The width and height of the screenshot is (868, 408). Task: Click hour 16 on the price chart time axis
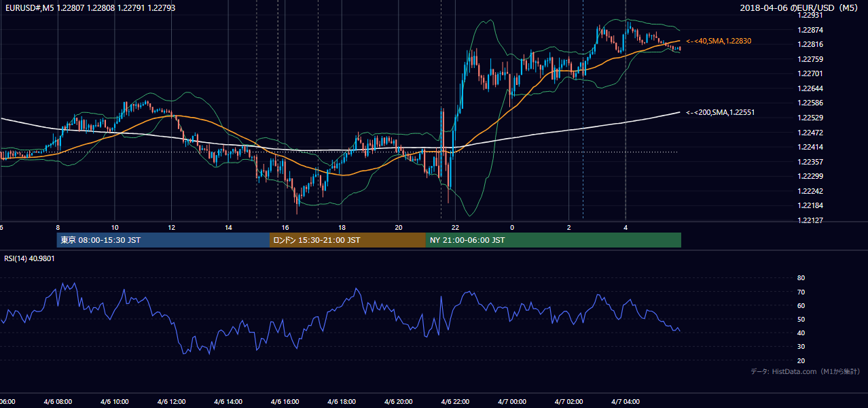(285, 227)
